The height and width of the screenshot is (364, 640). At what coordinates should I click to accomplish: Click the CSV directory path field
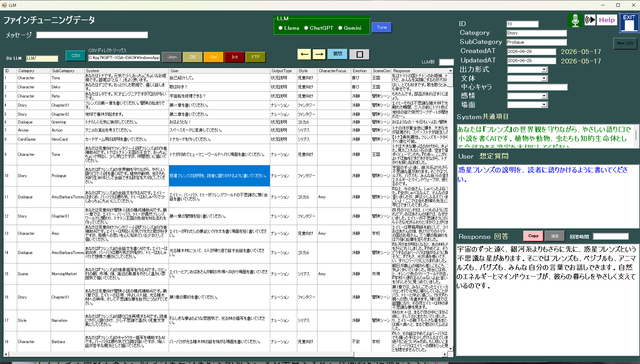point(124,58)
